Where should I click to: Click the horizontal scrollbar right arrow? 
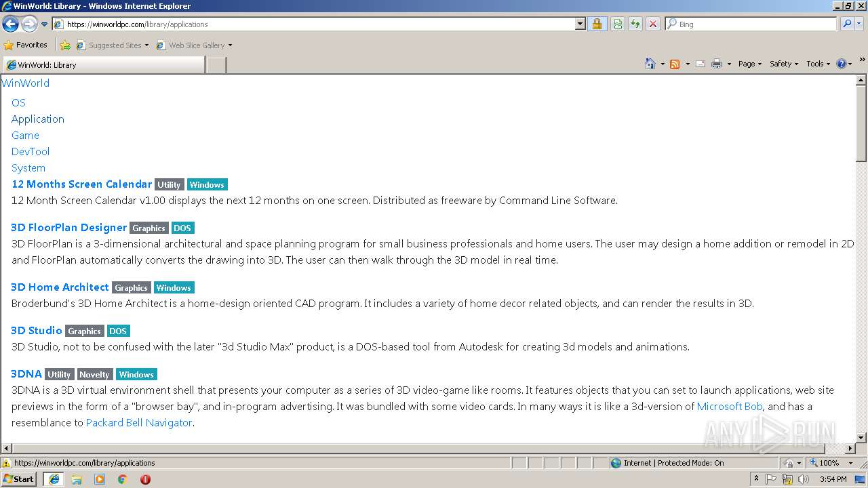(850, 449)
